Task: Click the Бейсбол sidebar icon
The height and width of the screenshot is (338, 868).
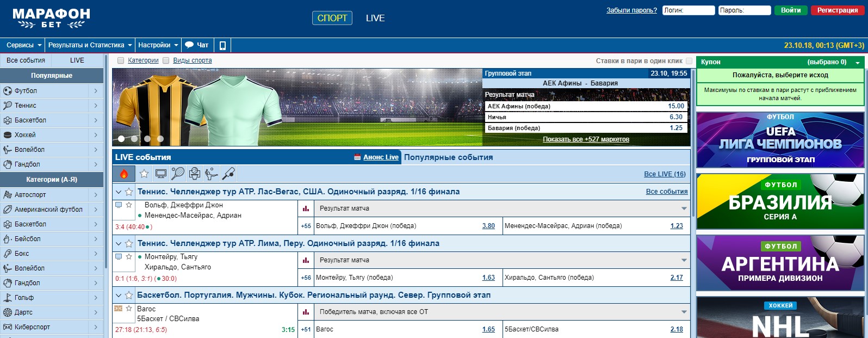Action: click(x=8, y=239)
